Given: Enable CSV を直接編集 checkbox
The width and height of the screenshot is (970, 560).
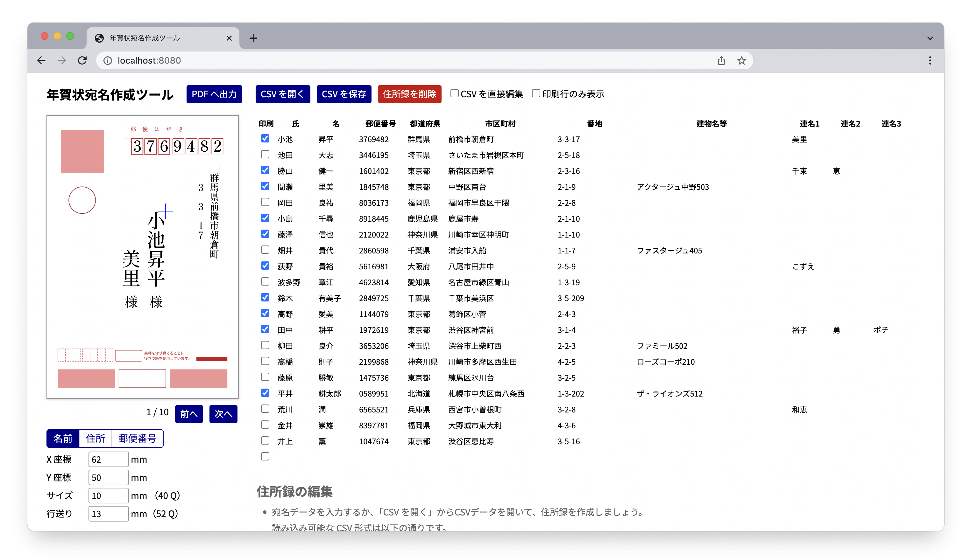Looking at the screenshot, I should (x=454, y=93).
